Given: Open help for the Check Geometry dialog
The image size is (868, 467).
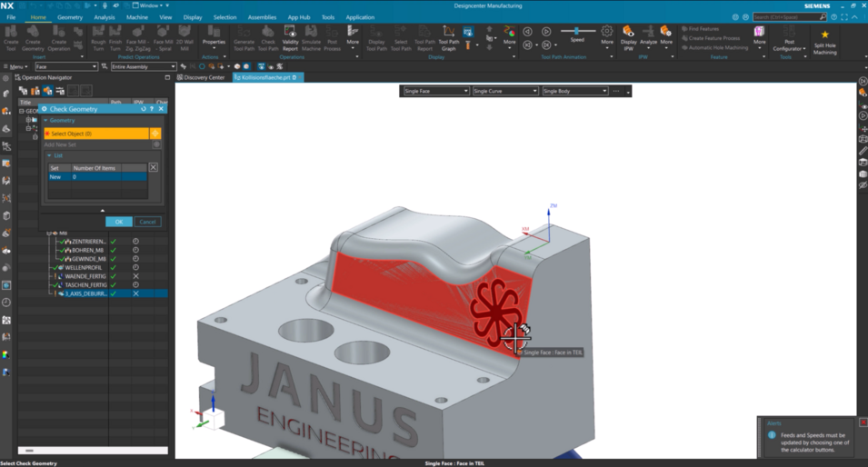Looking at the screenshot, I should pos(152,109).
